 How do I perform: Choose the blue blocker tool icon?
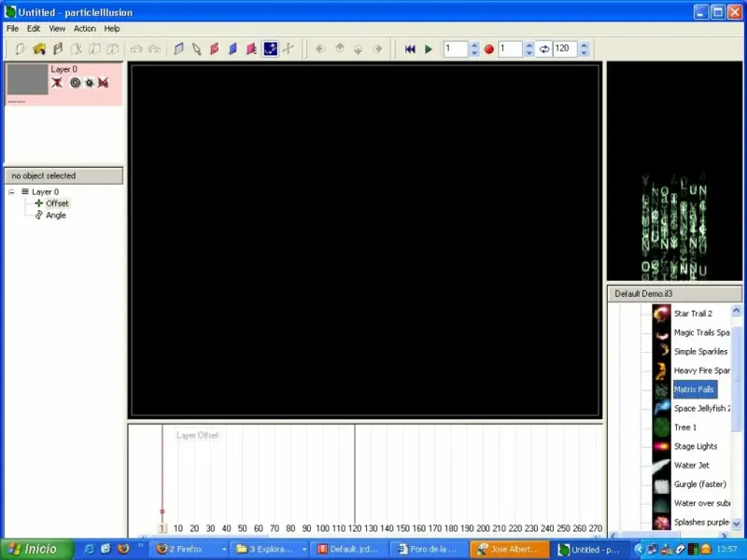(x=233, y=49)
